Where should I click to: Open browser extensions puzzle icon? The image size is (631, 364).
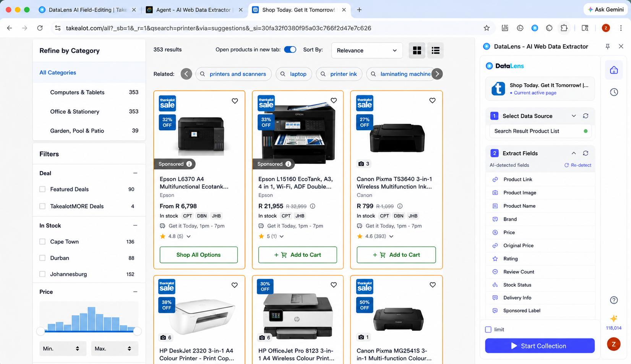(564, 28)
